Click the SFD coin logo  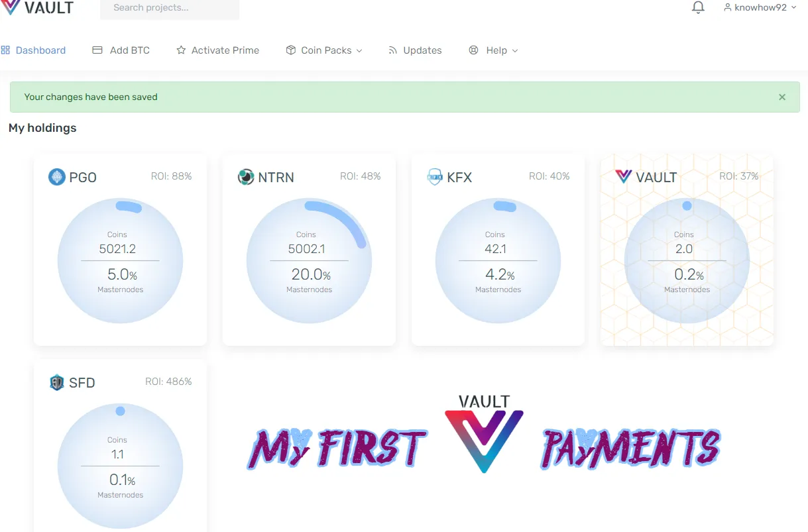[57, 382]
